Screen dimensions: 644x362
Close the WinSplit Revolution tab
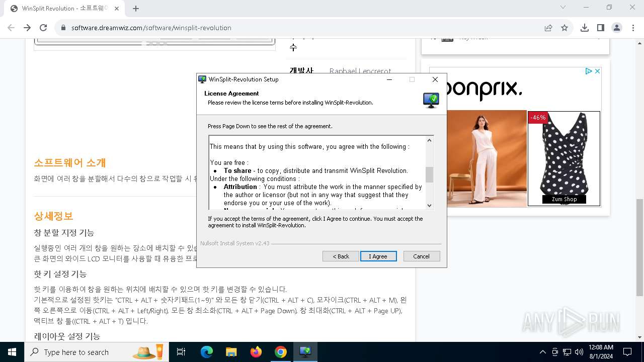click(117, 9)
